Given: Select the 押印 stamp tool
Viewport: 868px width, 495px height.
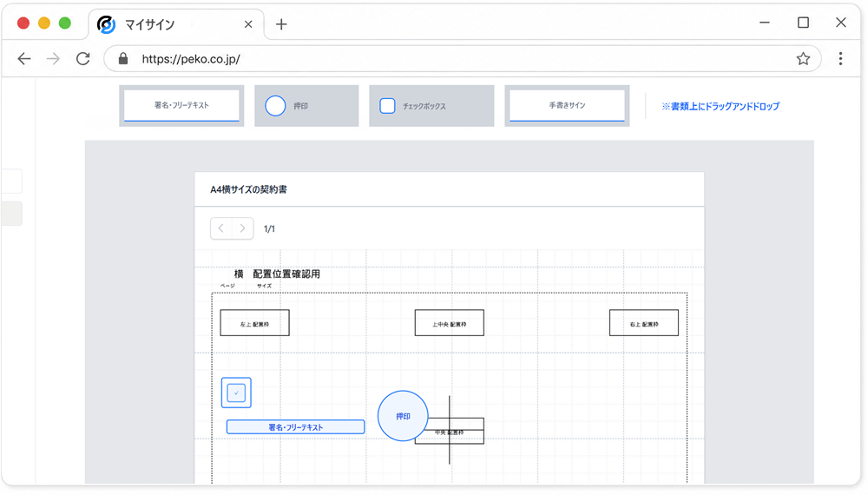Looking at the screenshot, I should (306, 106).
